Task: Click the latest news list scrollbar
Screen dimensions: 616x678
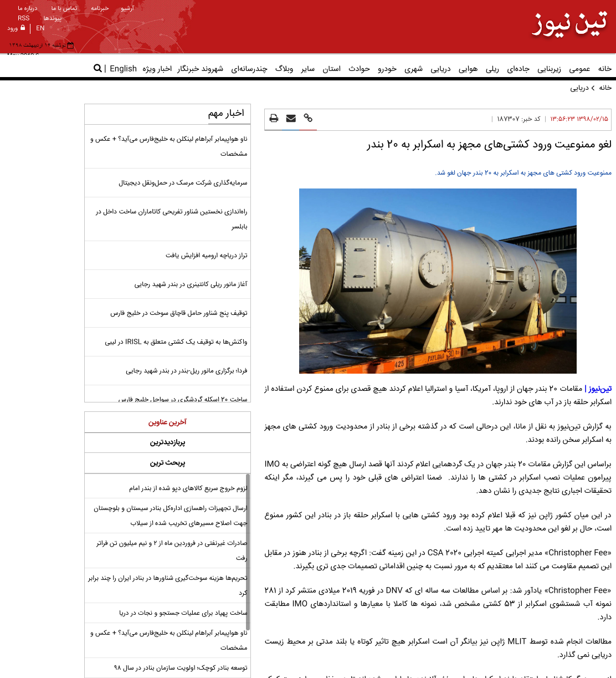Action: tap(248, 552)
